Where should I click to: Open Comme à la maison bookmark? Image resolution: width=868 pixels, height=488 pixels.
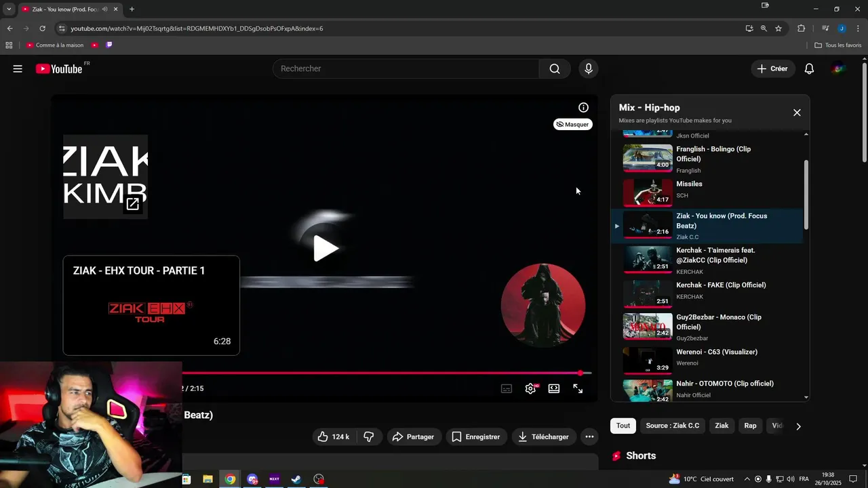point(55,45)
